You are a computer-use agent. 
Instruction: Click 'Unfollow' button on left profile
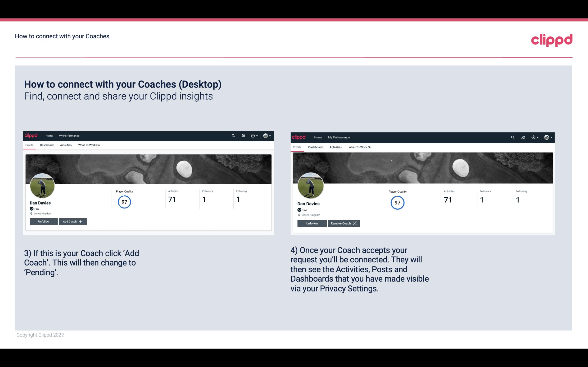43,221
